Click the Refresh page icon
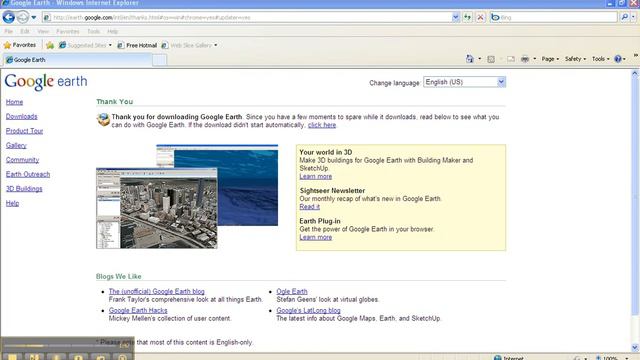The height and width of the screenshot is (360, 640). (x=467, y=17)
